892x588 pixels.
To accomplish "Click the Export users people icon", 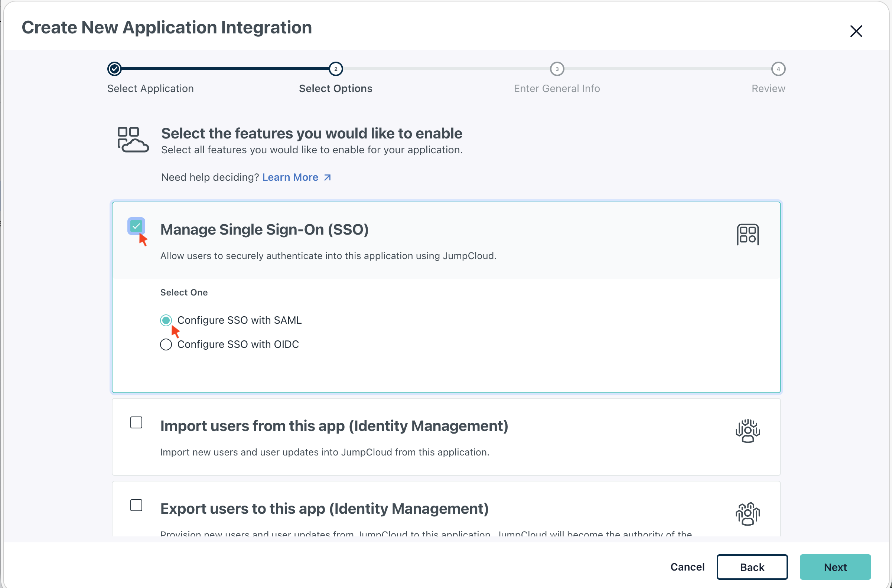I will point(747,514).
